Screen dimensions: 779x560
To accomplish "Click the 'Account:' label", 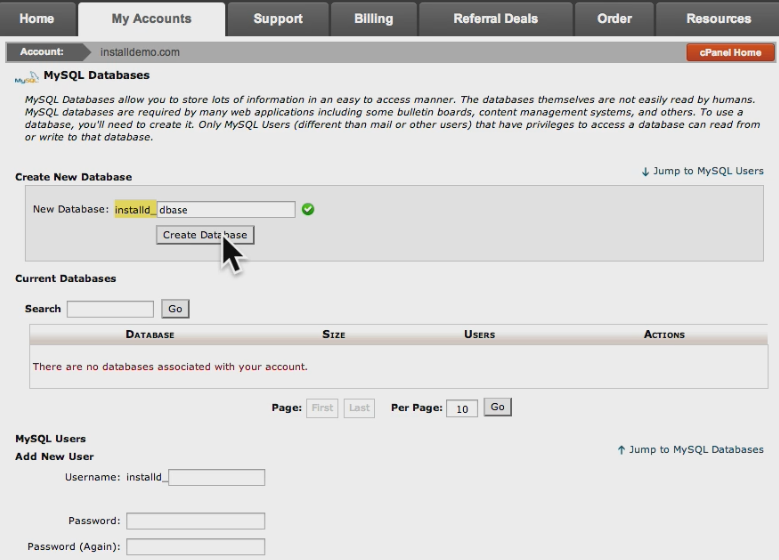I will click(42, 52).
